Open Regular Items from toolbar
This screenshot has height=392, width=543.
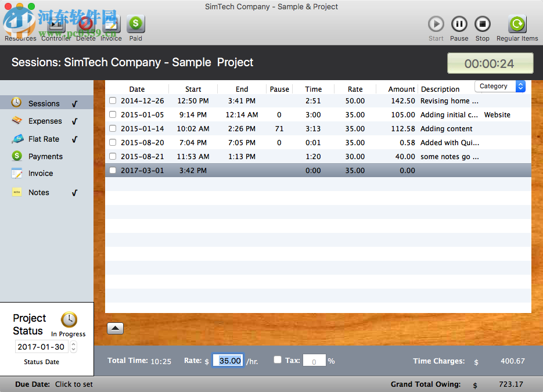517,24
